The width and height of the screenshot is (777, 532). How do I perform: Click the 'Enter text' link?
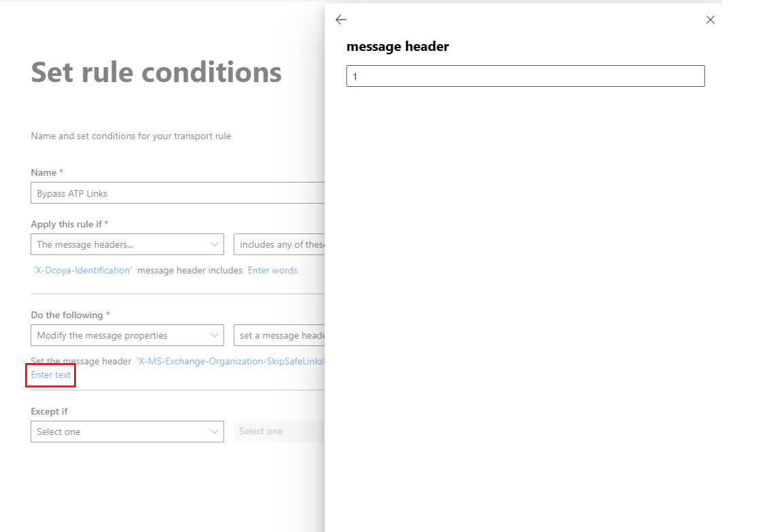coord(50,375)
